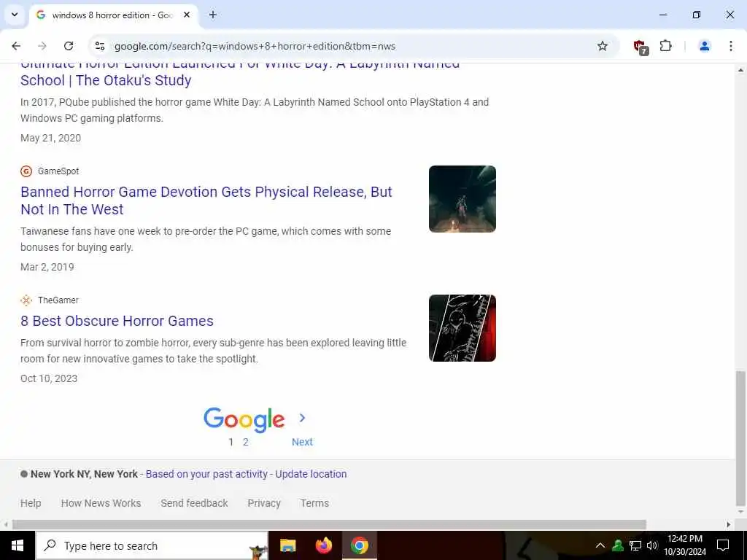
Task: Click New York NY, New York location text
Action: 84,474
